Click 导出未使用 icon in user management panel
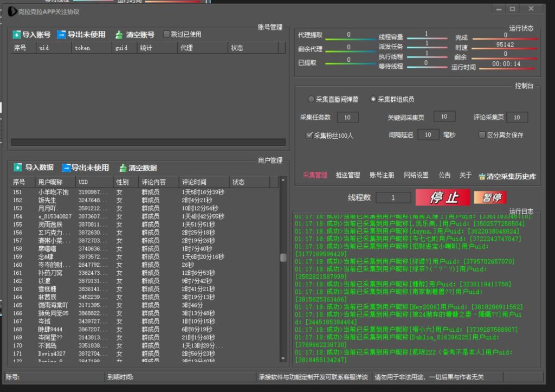The height and width of the screenshot is (392, 555). click(66, 168)
